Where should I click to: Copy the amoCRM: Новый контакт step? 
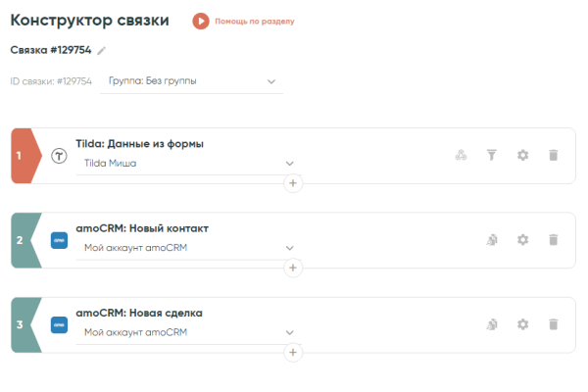coord(492,240)
